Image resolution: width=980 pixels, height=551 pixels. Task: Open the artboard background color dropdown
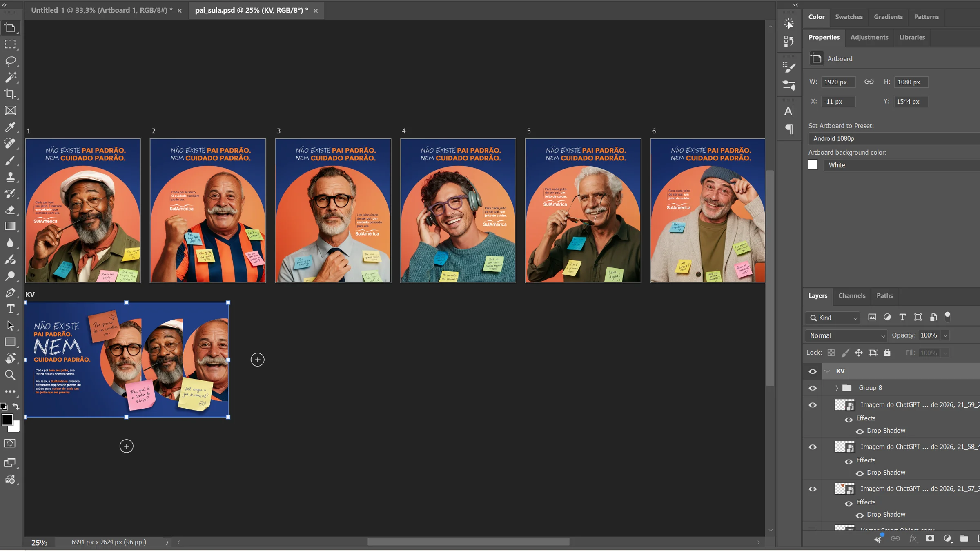tap(902, 165)
